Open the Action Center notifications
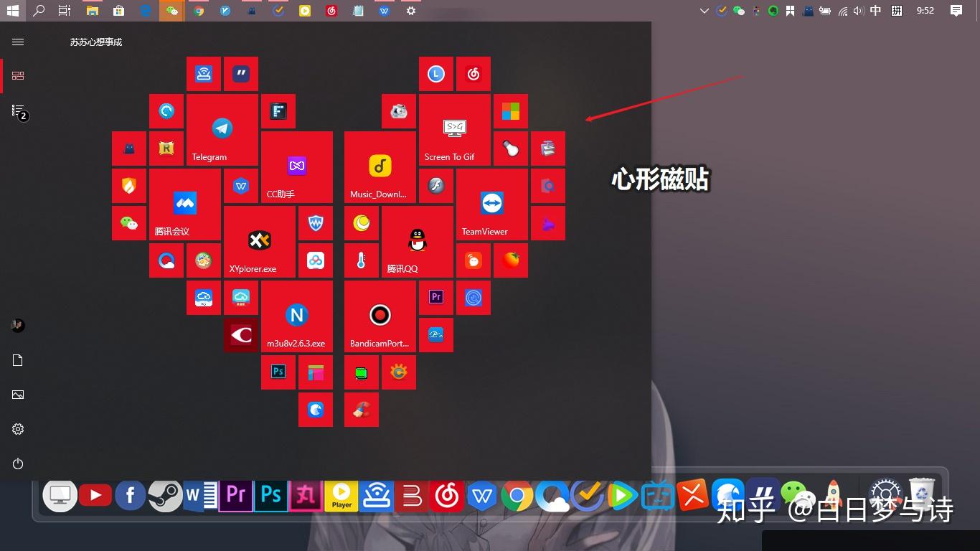Image resolution: width=980 pixels, height=551 pixels. [956, 11]
